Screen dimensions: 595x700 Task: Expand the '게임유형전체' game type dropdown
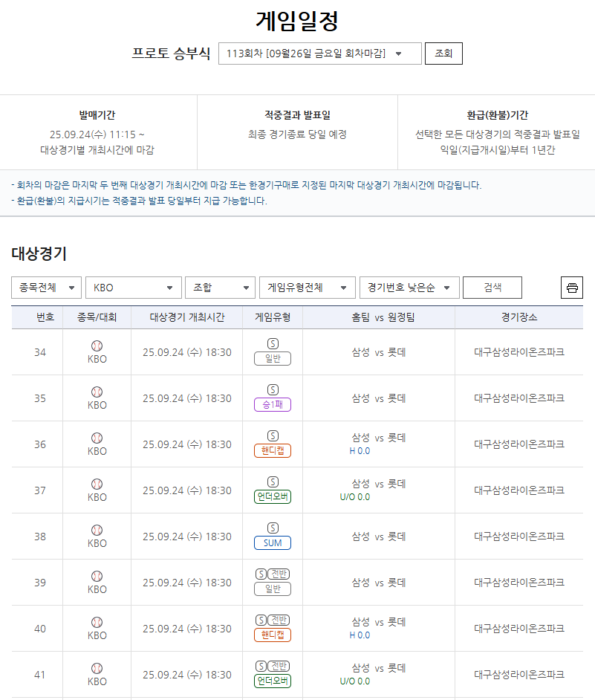click(308, 287)
